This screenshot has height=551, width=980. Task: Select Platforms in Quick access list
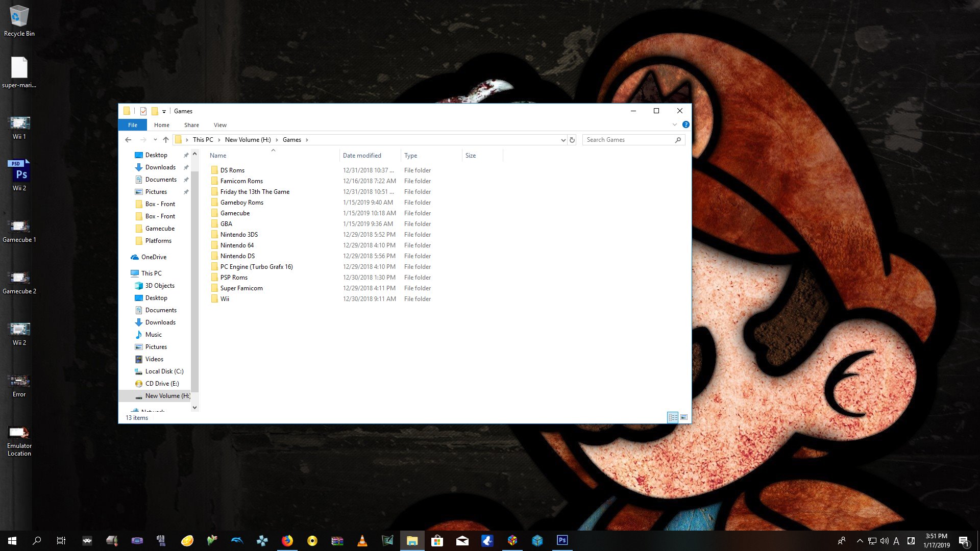tap(158, 241)
